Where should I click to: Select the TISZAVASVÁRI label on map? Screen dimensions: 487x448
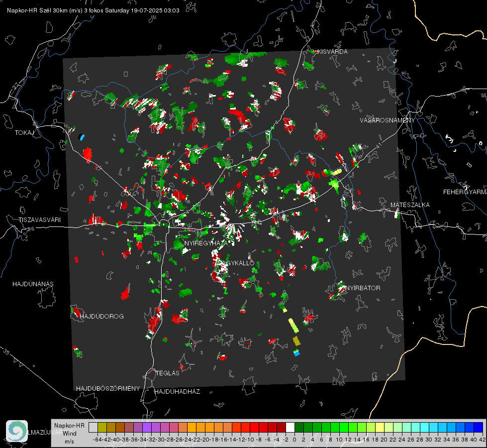click(39, 220)
